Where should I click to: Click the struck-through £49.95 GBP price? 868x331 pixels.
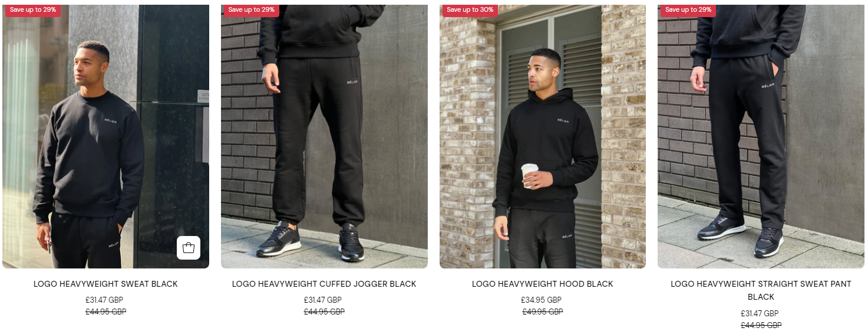click(x=543, y=312)
